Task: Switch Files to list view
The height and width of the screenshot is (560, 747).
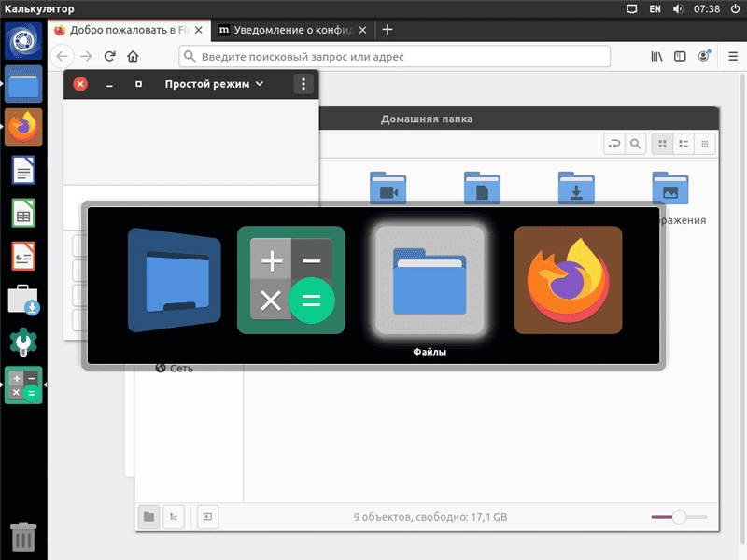Action: click(x=684, y=144)
